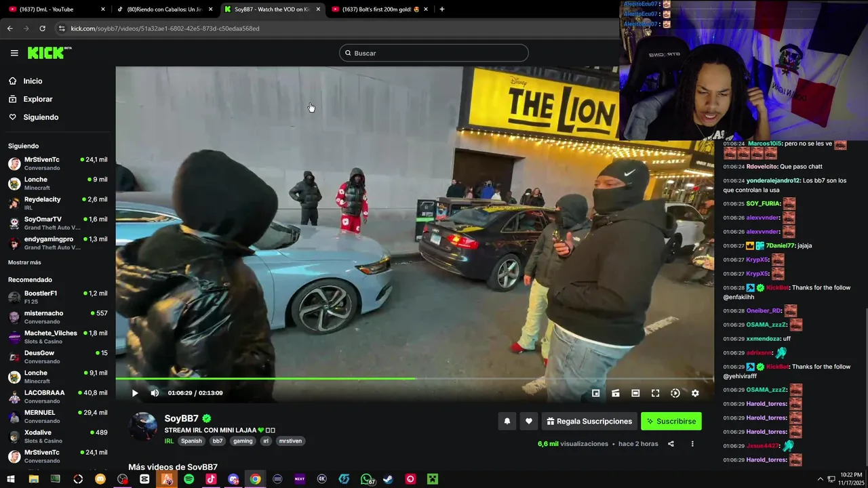Viewport: 868px width, 488px height.
Task: Open Steam from taskbar
Action: (388, 479)
